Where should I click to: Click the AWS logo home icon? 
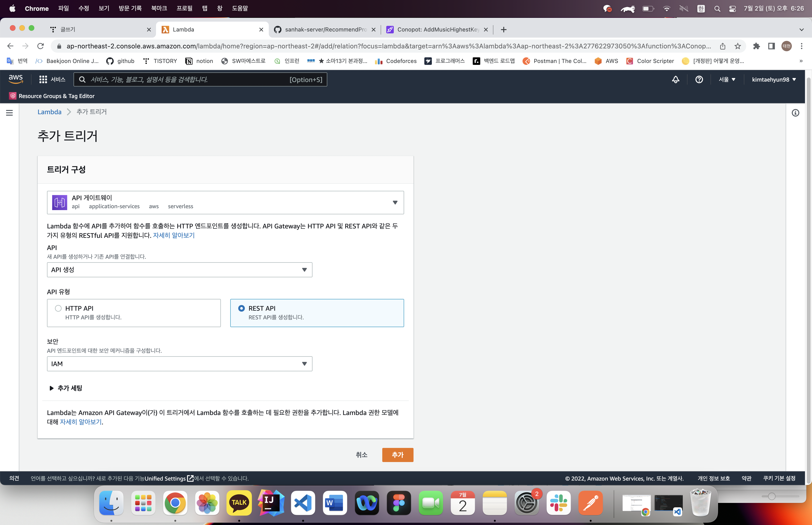click(16, 79)
